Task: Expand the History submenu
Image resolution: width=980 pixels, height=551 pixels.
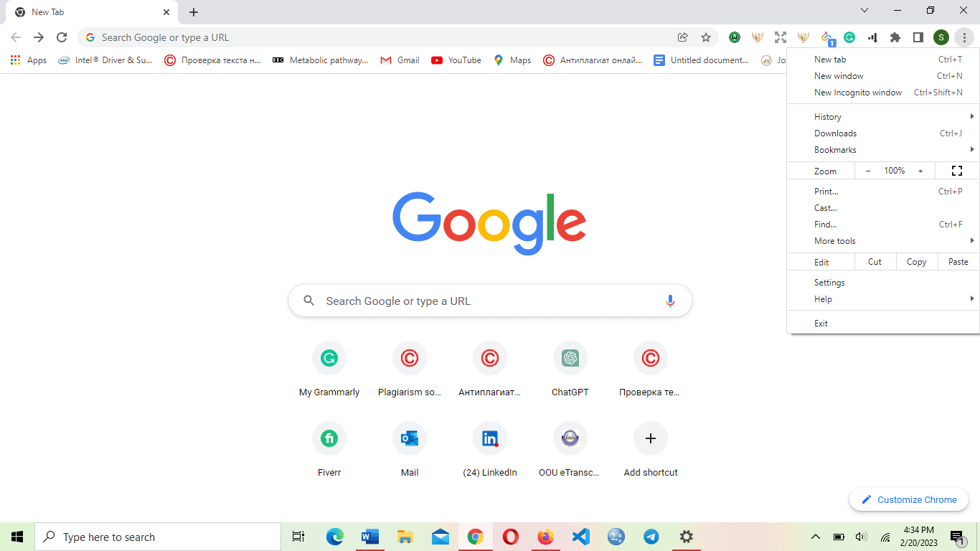Action: pos(883,117)
